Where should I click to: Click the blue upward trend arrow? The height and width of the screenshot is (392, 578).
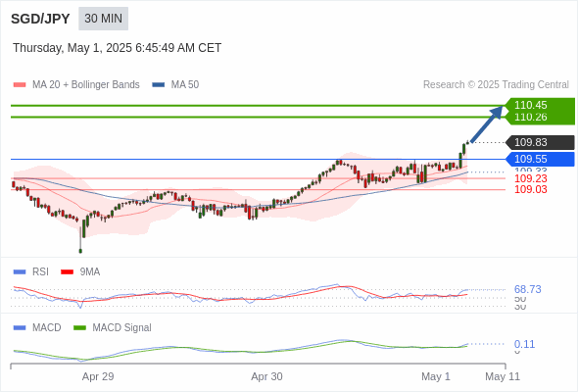pyautogui.click(x=487, y=123)
